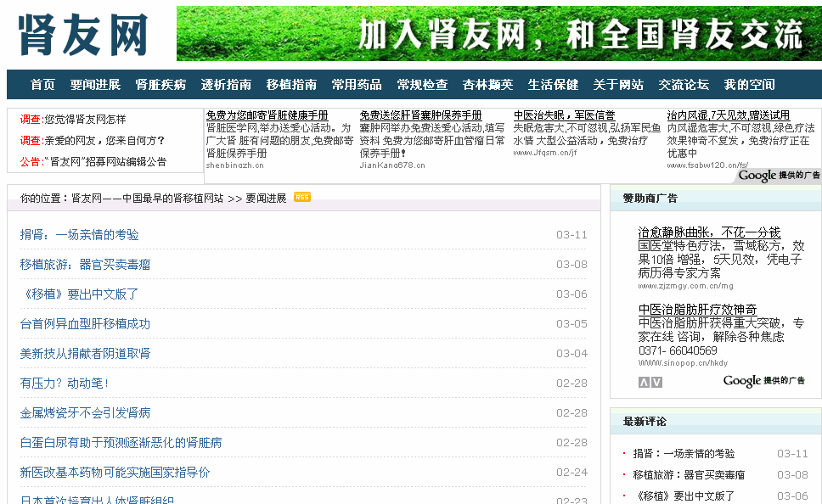
Task: Click 赞助商广告 section header
Action: 650,199
